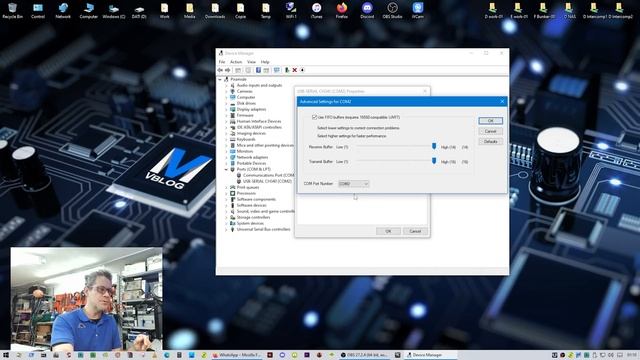Click the Disable device down-arrow toolbar icon

[302, 70]
